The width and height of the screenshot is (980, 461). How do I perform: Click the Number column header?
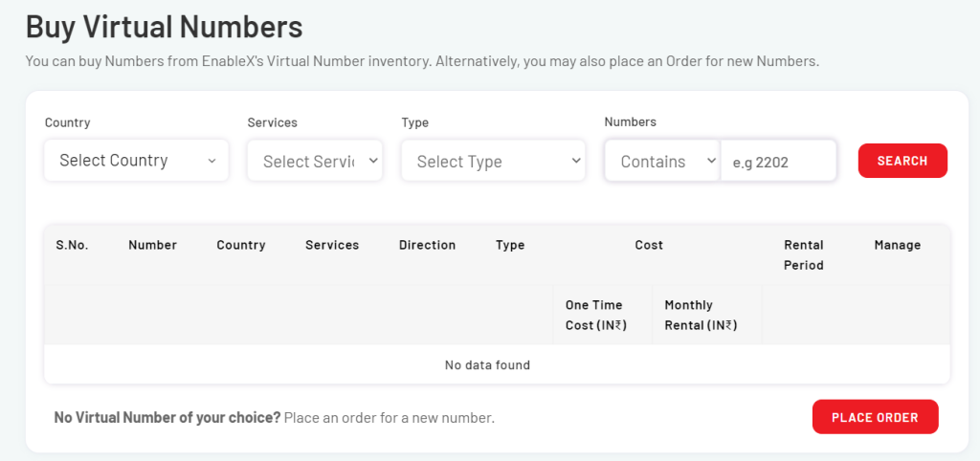click(x=152, y=245)
